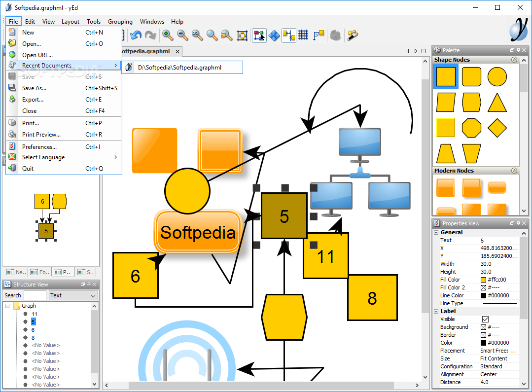Choose Export from File menu
This screenshot has height=392, width=532.
[64, 100]
